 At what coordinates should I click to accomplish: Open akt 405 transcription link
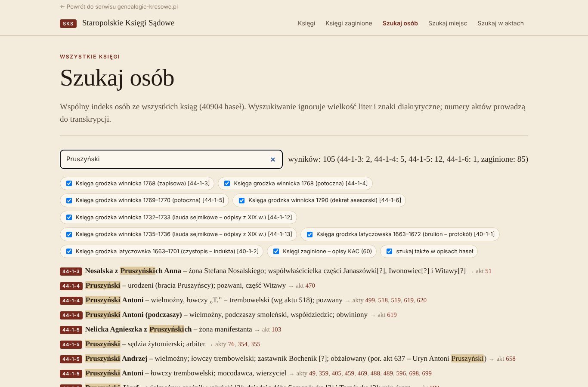point(337,374)
